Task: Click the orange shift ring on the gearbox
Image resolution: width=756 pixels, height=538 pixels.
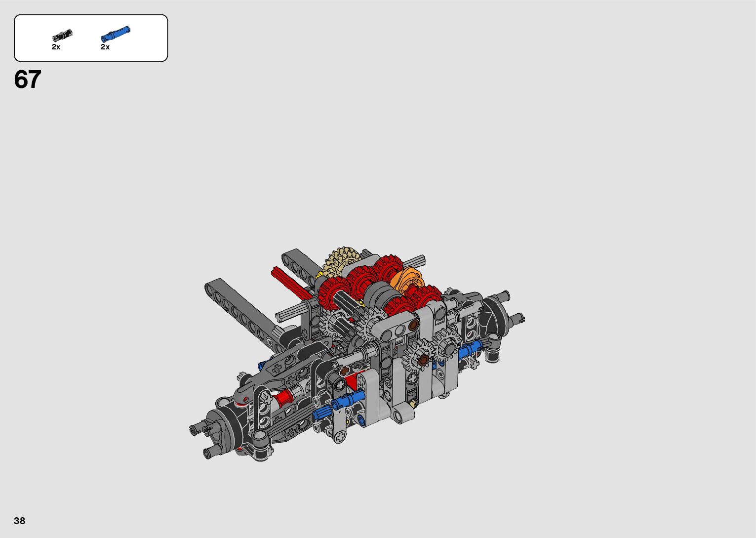Action: point(406,279)
